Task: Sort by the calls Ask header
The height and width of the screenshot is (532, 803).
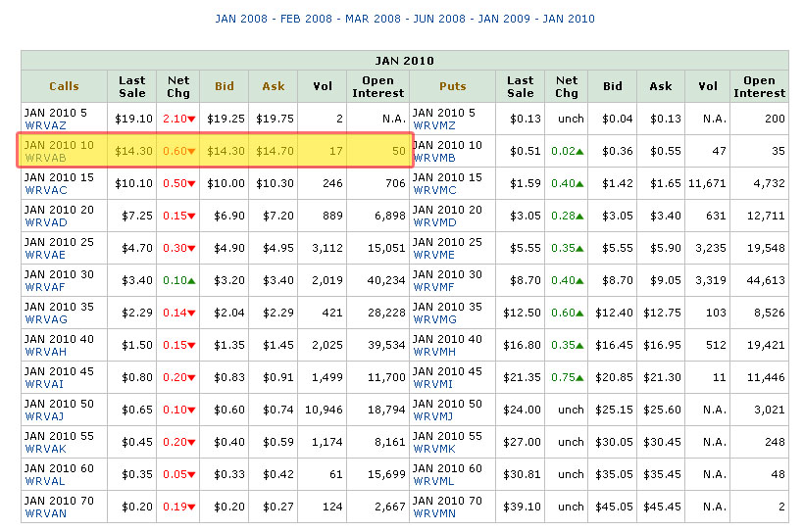Action: [x=274, y=86]
